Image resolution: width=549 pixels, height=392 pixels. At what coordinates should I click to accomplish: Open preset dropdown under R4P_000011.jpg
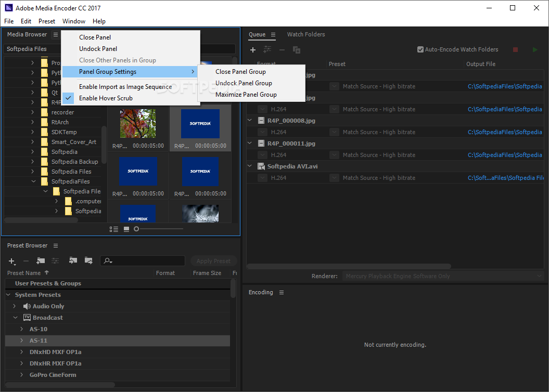coord(335,155)
